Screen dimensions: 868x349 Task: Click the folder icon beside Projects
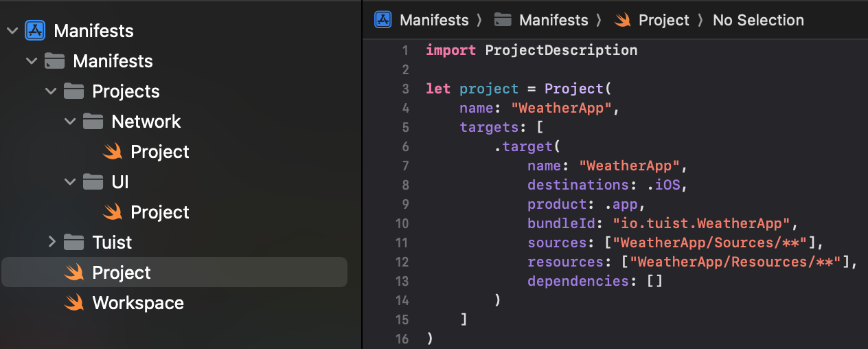(73, 91)
